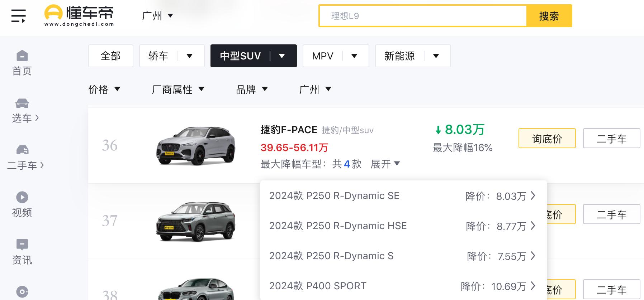This screenshot has width=644, height=300.
Task: Open the 价格 filter dropdown
Action: [x=104, y=89]
